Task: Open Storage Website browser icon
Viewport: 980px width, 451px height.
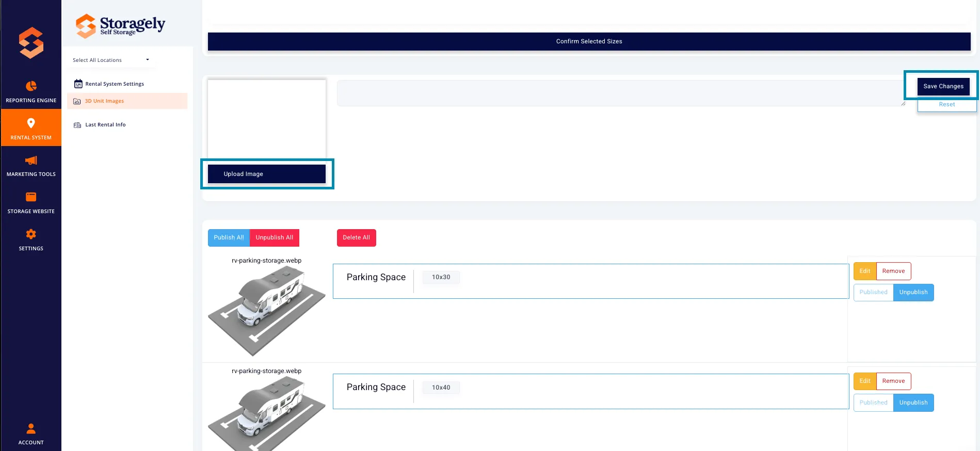Action: click(31, 197)
